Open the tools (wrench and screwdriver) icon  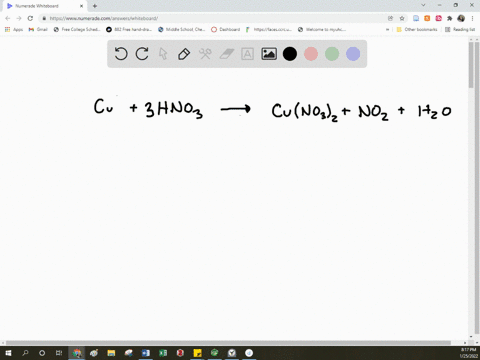[205, 54]
